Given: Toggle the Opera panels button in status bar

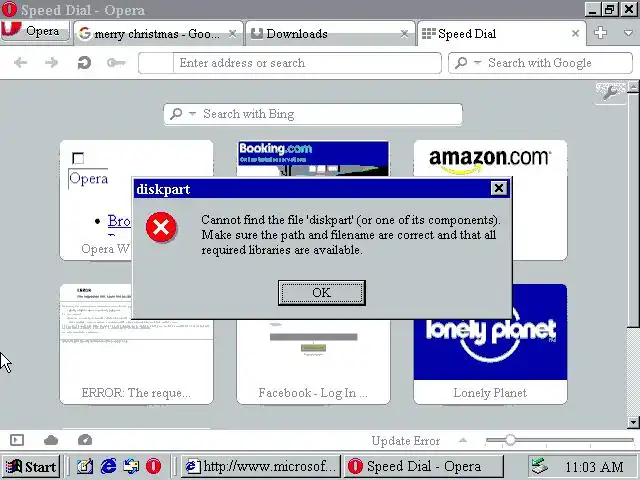Looking at the screenshot, I should (x=17, y=440).
